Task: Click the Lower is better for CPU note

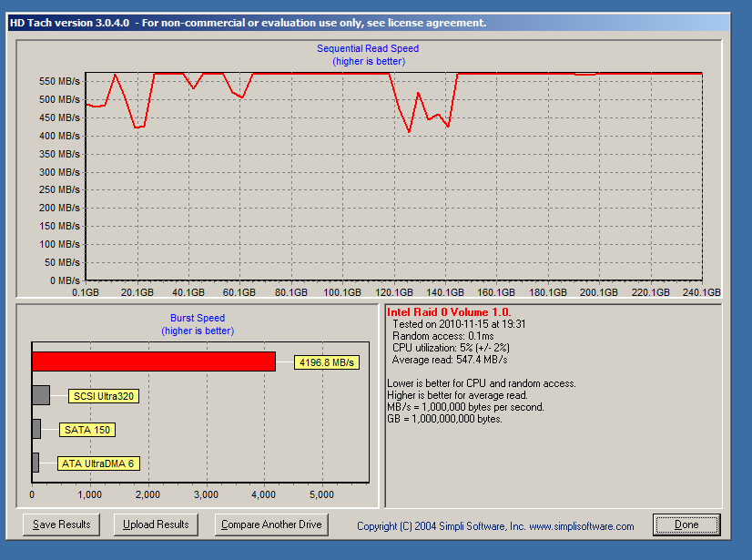Action: pyautogui.click(x=482, y=383)
